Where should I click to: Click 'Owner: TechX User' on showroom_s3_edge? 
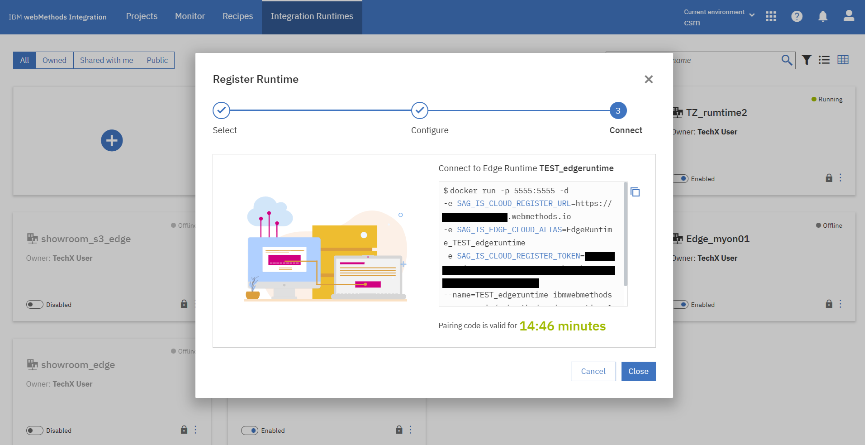tap(59, 258)
